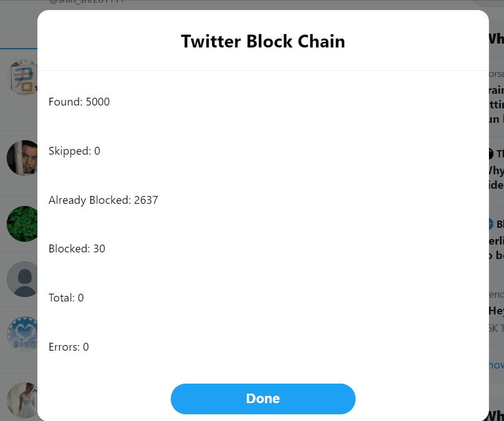Open the Show more link in the right sidebar
This screenshot has width=504, height=421.
coord(496,365)
